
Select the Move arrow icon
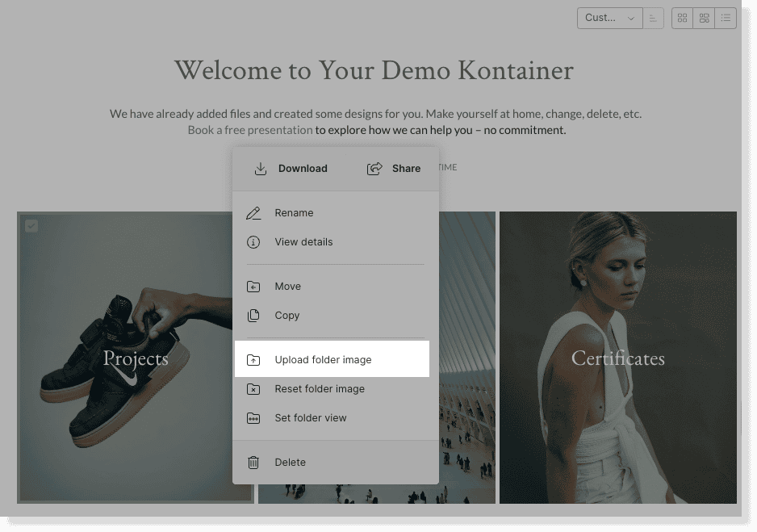pyautogui.click(x=253, y=286)
